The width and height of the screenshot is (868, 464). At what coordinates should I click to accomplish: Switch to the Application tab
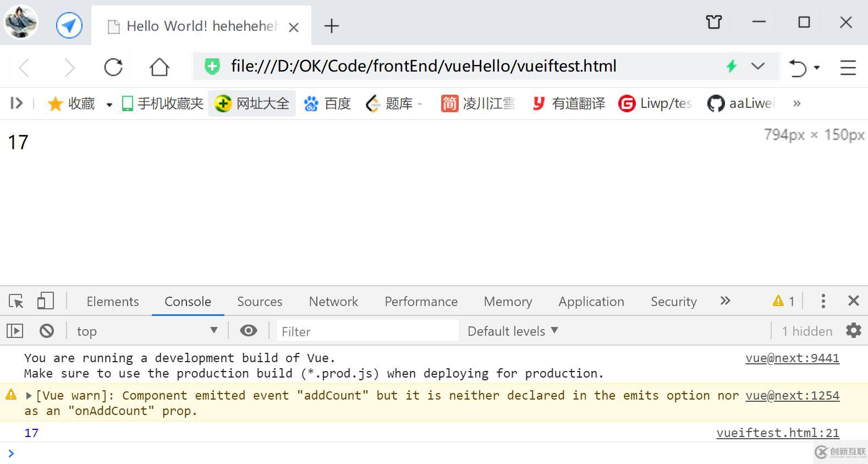(591, 302)
